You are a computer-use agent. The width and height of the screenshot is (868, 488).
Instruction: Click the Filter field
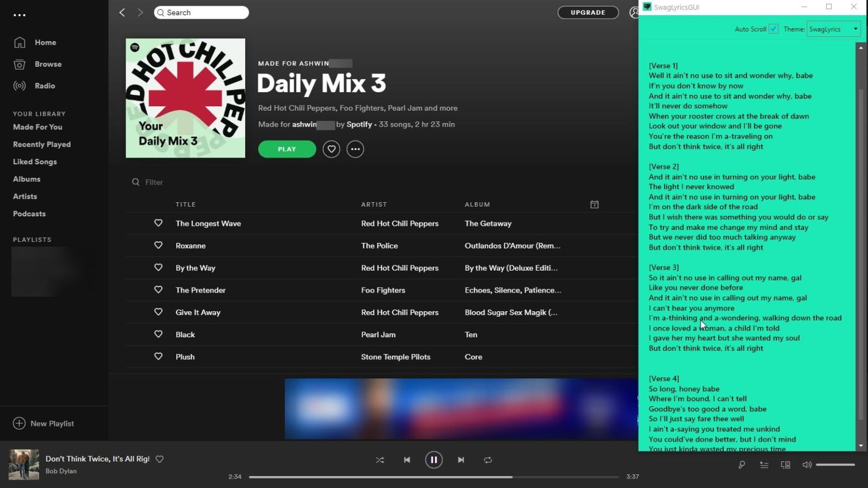[x=154, y=182]
